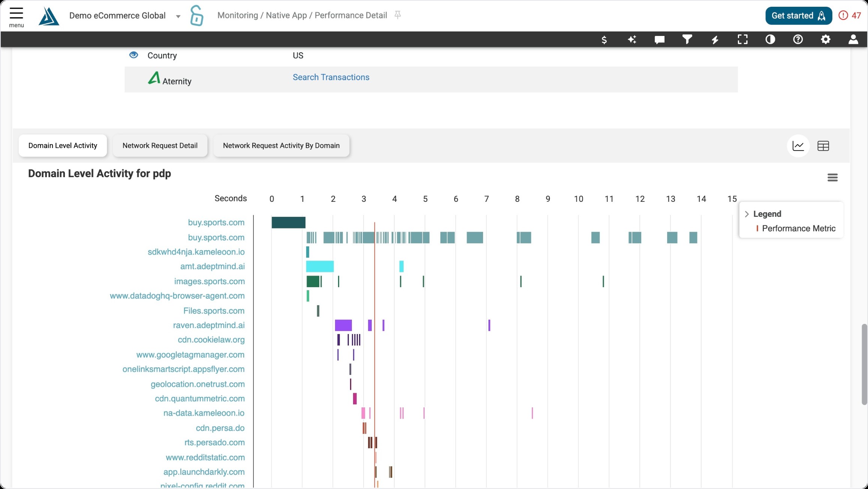Click the cyan amt.adeptmind.ai bar near 1 second
This screenshot has height=489, width=868.
click(x=320, y=267)
